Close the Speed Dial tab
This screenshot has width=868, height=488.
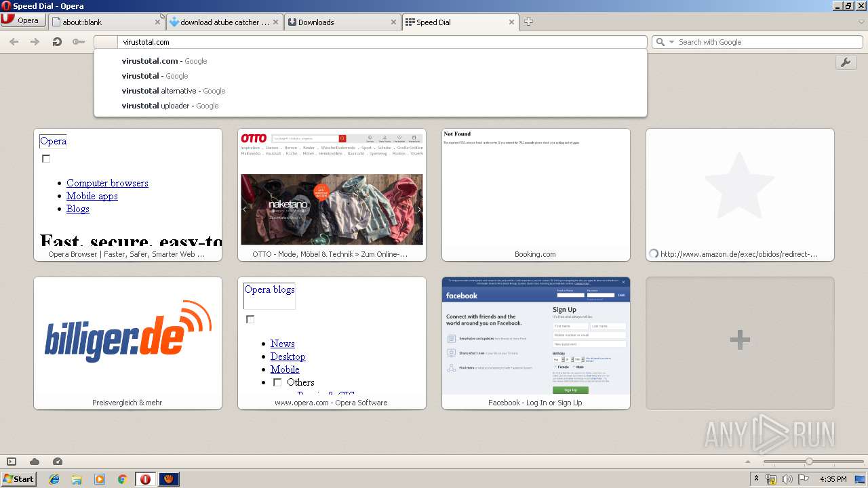click(511, 22)
